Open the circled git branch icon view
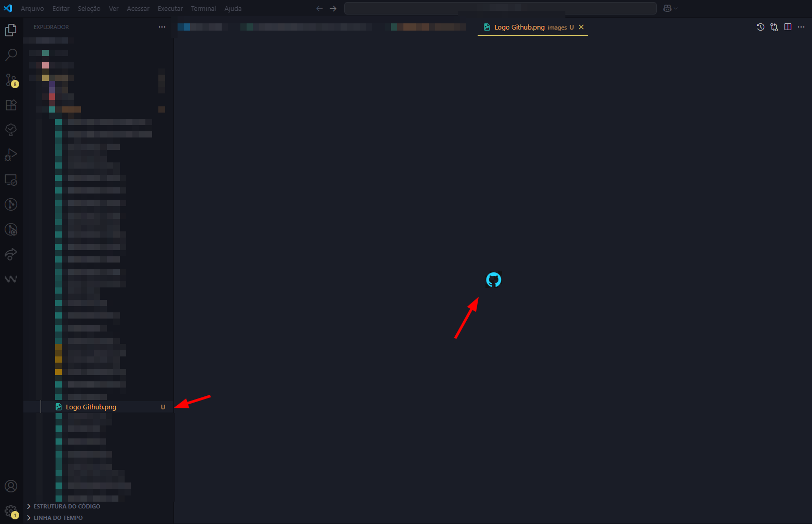The height and width of the screenshot is (524, 812). (x=11, y=204)
